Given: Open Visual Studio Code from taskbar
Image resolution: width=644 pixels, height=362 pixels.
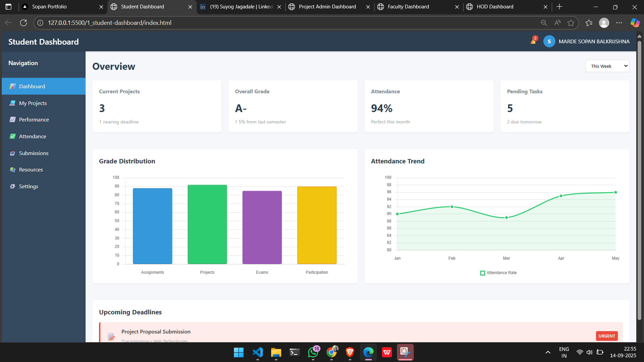Looking at the screenshot, I should 257,352.
